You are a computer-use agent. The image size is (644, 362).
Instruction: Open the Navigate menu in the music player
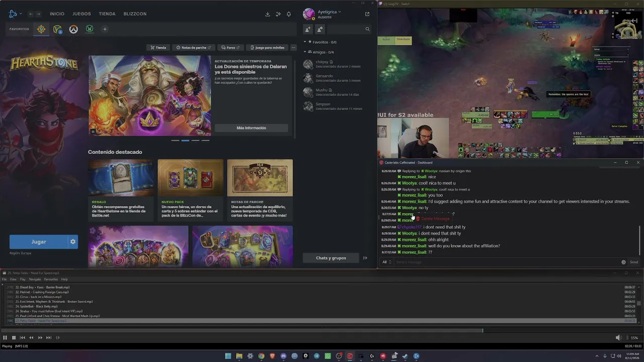point(35,279)
